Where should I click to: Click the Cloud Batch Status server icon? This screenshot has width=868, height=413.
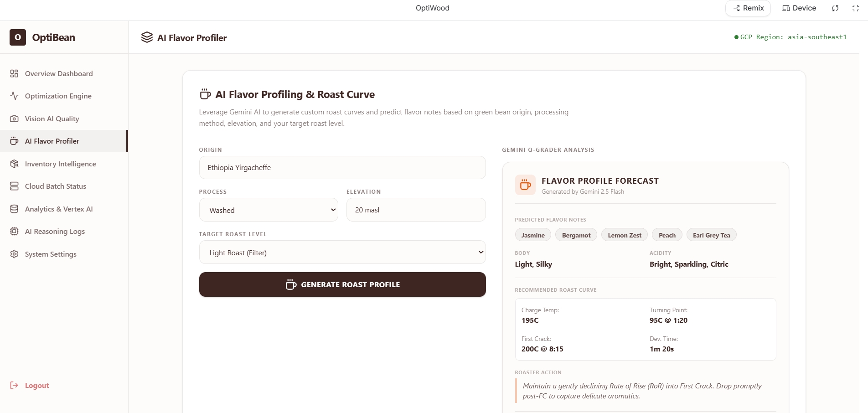click(x=14, y=186)
